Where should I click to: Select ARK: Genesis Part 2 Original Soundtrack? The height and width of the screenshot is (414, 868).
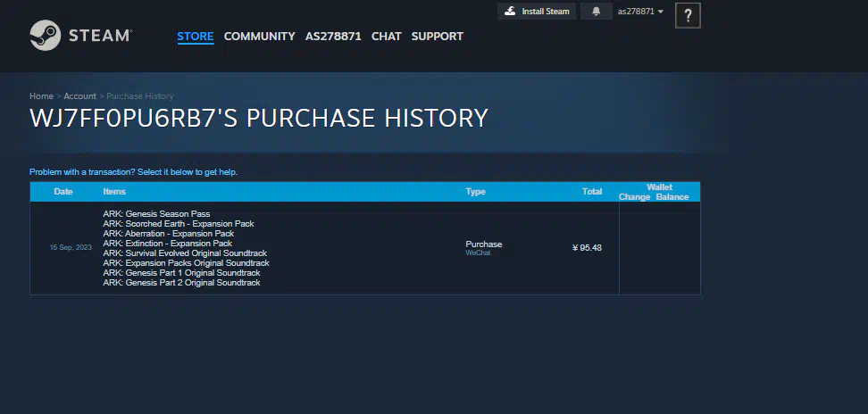(181, 283)
